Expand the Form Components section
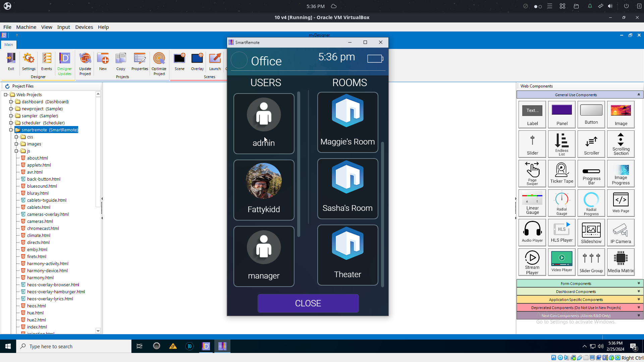644x362 pixels. pyautogui.click(x=580, y=284)
